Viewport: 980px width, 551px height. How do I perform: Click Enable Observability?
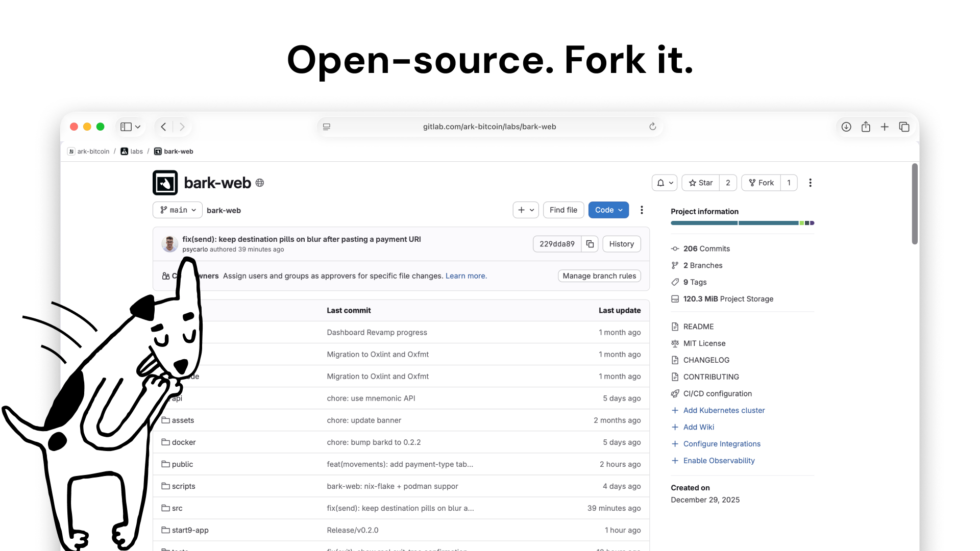(x=719, y=461)
